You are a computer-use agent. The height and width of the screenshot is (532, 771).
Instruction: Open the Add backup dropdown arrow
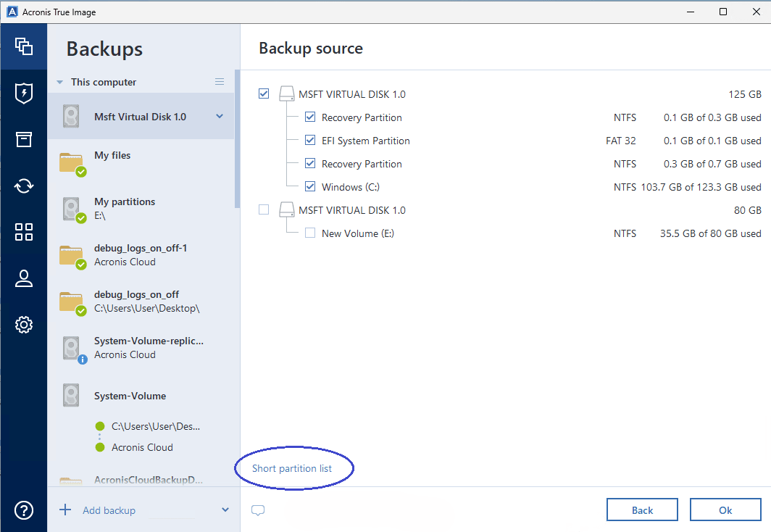click(x=225, y=510)
